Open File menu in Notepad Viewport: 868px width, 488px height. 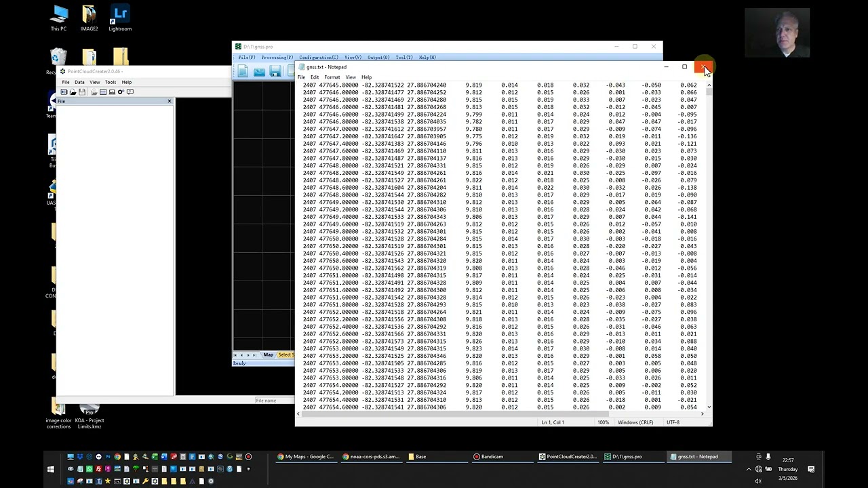(x=301, y=77)
